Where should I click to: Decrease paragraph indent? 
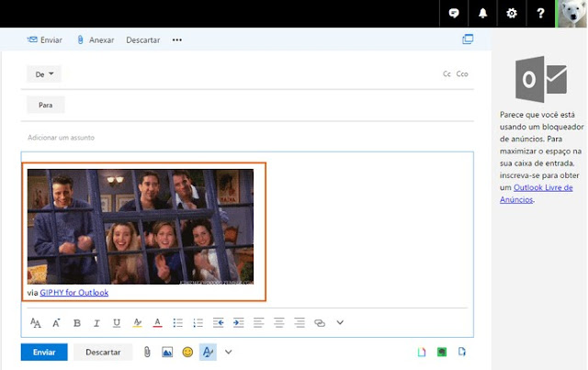[x=219, y=323]
